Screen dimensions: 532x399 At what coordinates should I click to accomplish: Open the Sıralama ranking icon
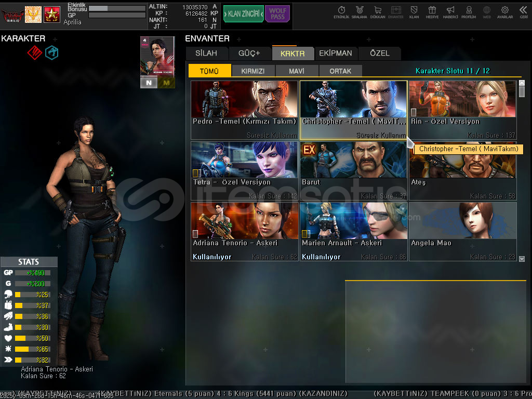(x=360, y=12)
